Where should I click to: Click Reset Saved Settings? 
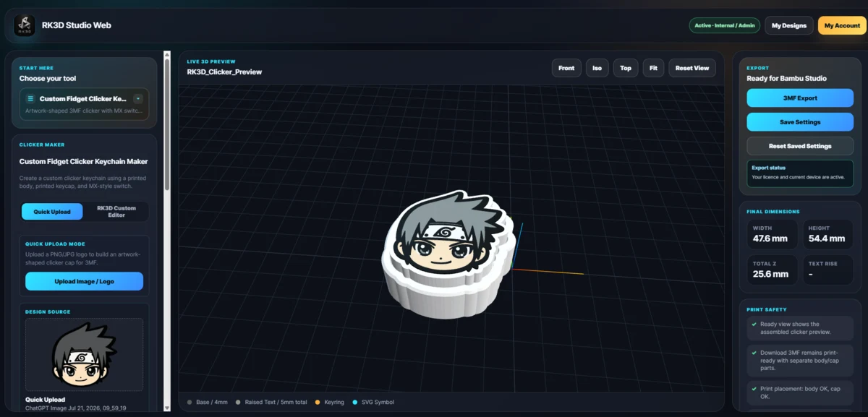(800, 146)
